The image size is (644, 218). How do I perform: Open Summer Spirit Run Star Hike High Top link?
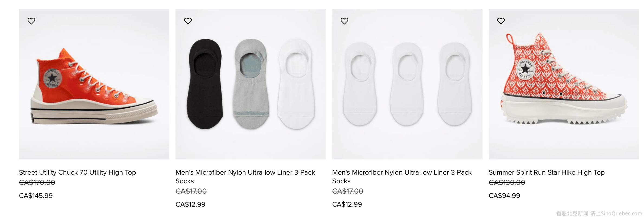click(547, 172)
